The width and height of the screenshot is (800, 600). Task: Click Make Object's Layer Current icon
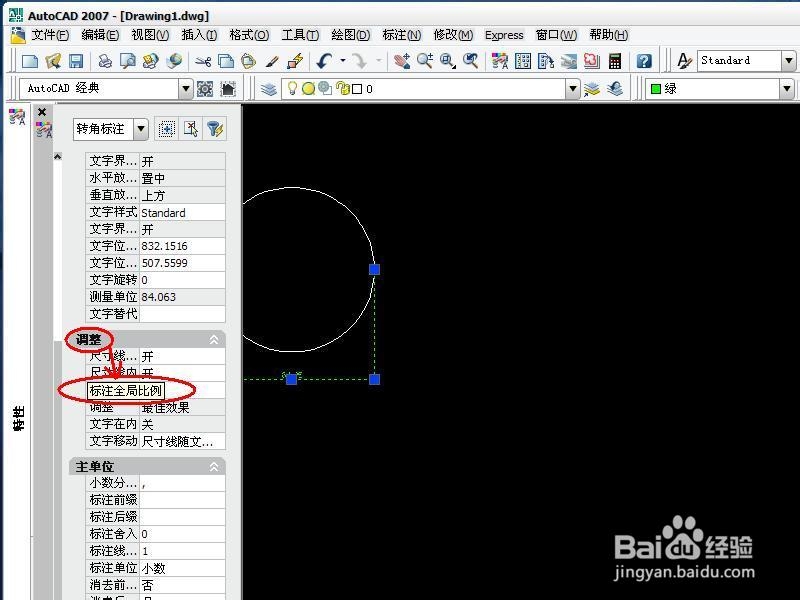(592, 89)
